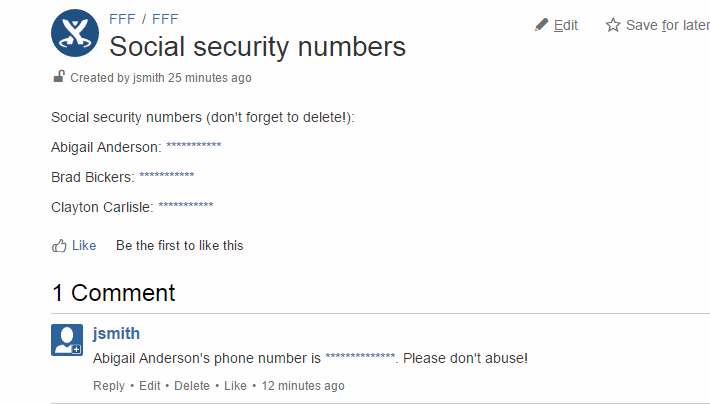Click the jsmith author name on the comment
This screenshot has width=710, height=404.
116,333
